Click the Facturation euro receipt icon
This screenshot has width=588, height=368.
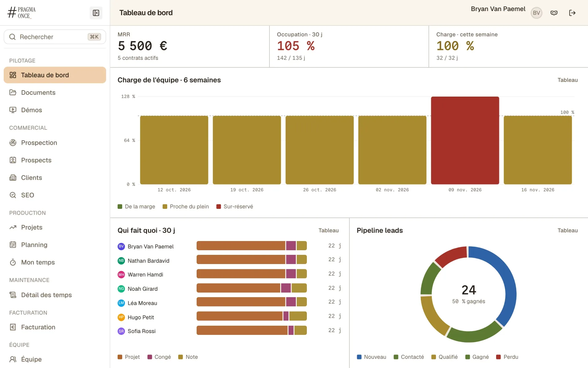13,327
